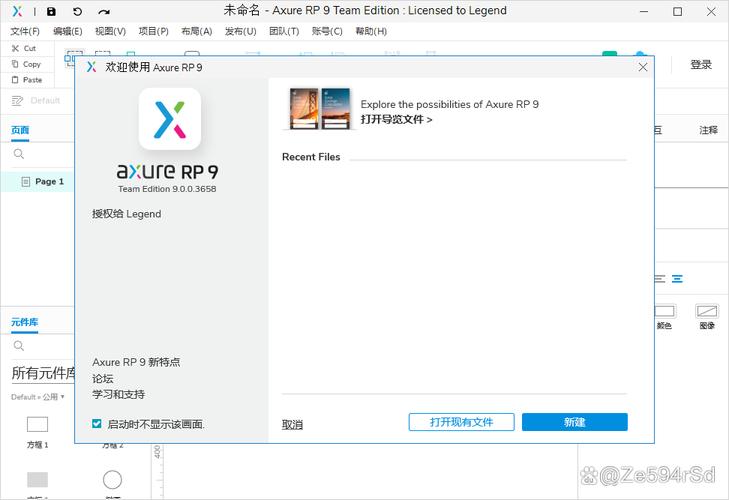Click the 打开导览文件 > link
729x500 pixels.
point(397,120)
